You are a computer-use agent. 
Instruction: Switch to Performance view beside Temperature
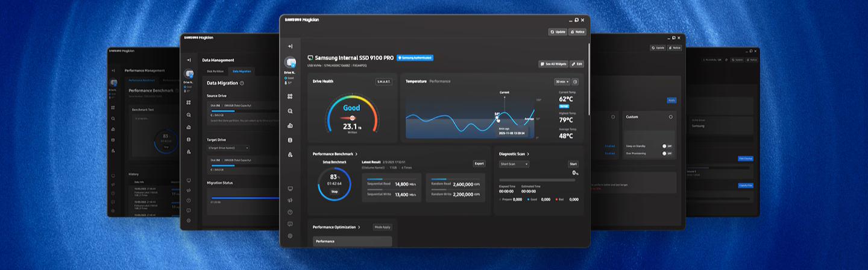click(x=439, y=81)
